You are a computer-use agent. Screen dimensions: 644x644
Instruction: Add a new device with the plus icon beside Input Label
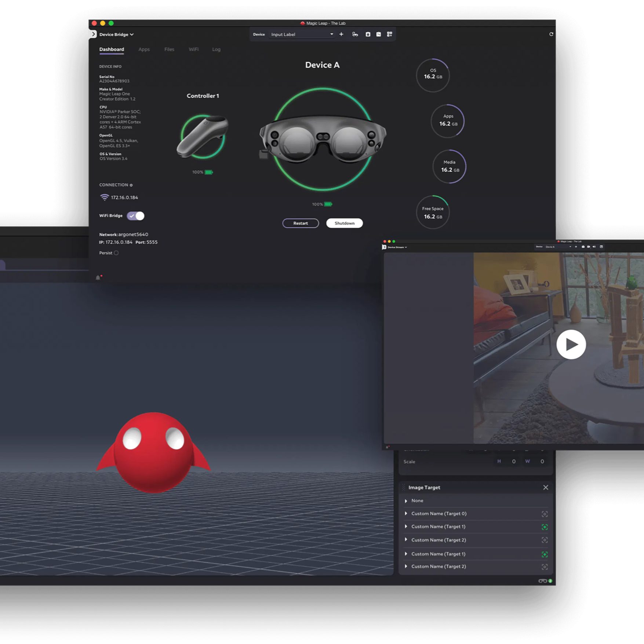tap(341, 34)
